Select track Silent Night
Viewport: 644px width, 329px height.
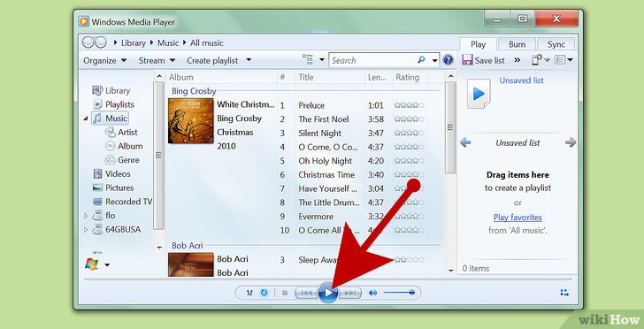click(x=319, y=134)
